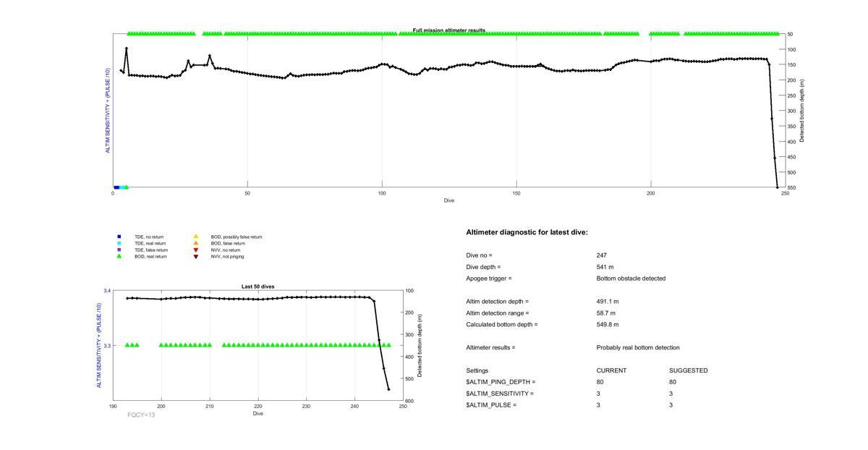Click the cyan square legend marker for TDE real return

click(x=119, y=243)
